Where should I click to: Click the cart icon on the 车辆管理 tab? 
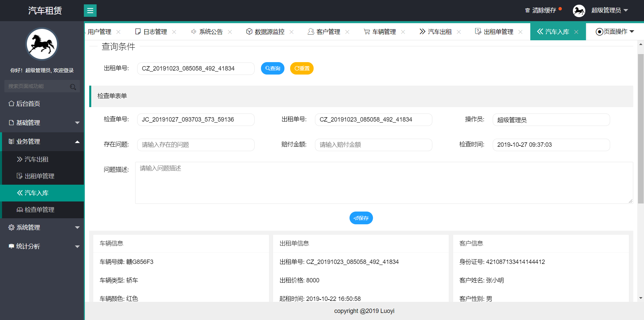click(x=367, y=32)
